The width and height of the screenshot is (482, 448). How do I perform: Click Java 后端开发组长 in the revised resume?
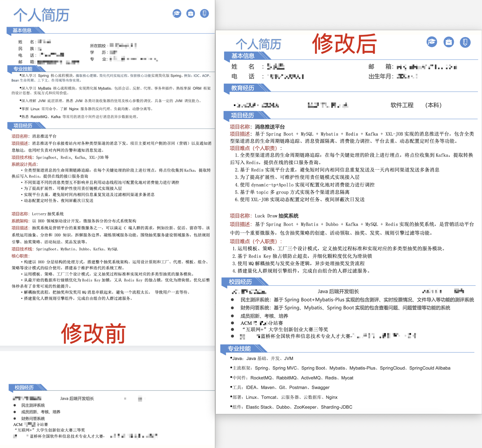pos(338,291)
